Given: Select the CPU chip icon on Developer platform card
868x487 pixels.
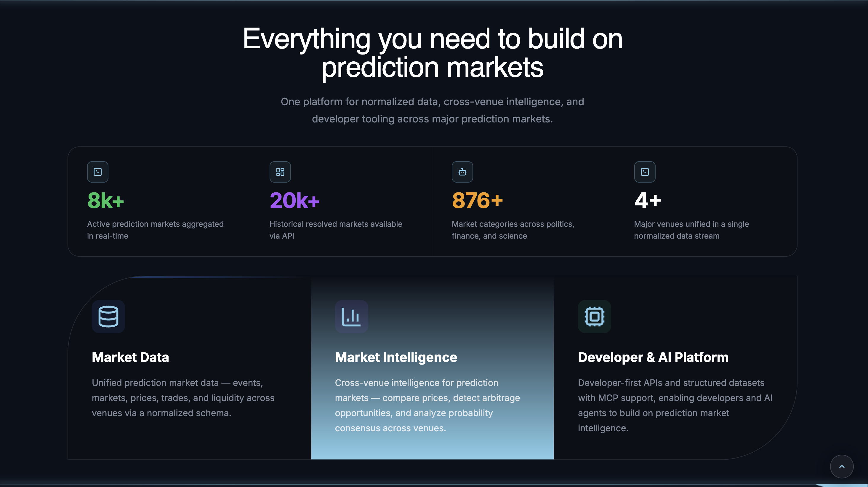Looking at the screenshot, I should pyautogui.click(x=594, y=316).
